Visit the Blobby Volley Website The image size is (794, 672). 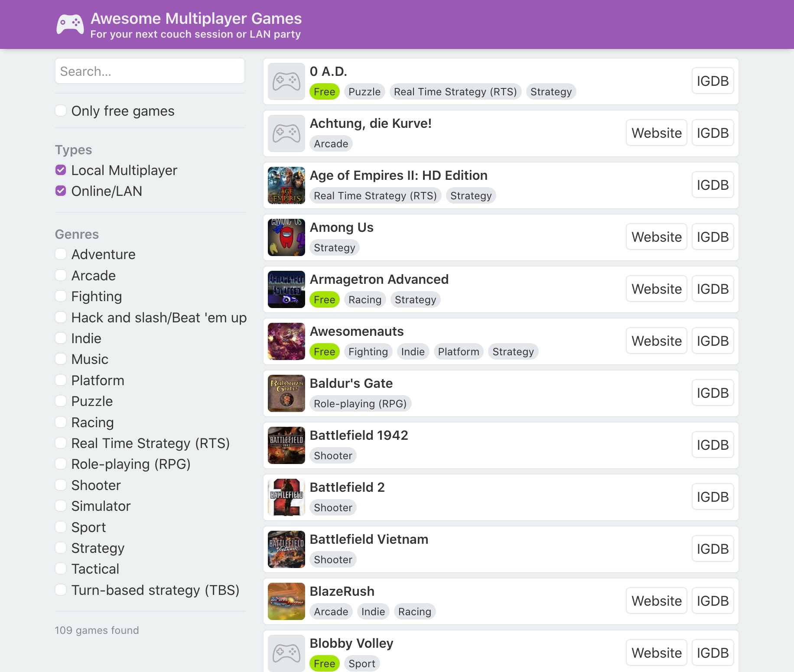point(656,653)
